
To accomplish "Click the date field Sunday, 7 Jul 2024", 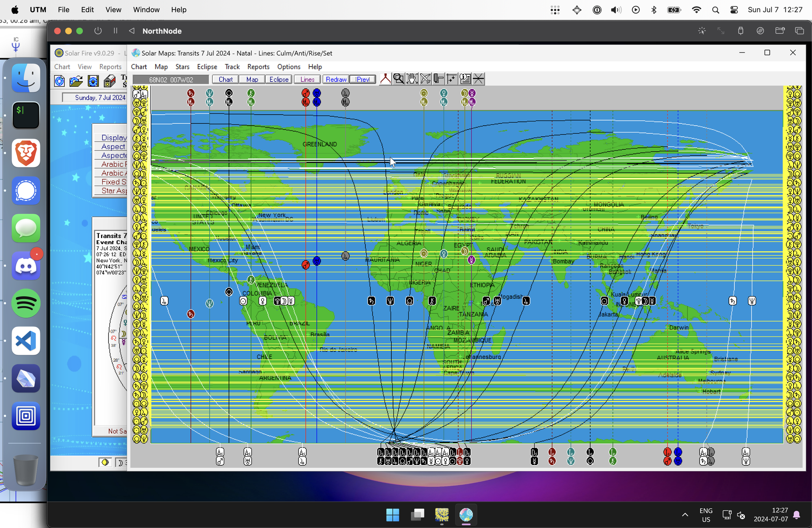I will tap(95, 97).
